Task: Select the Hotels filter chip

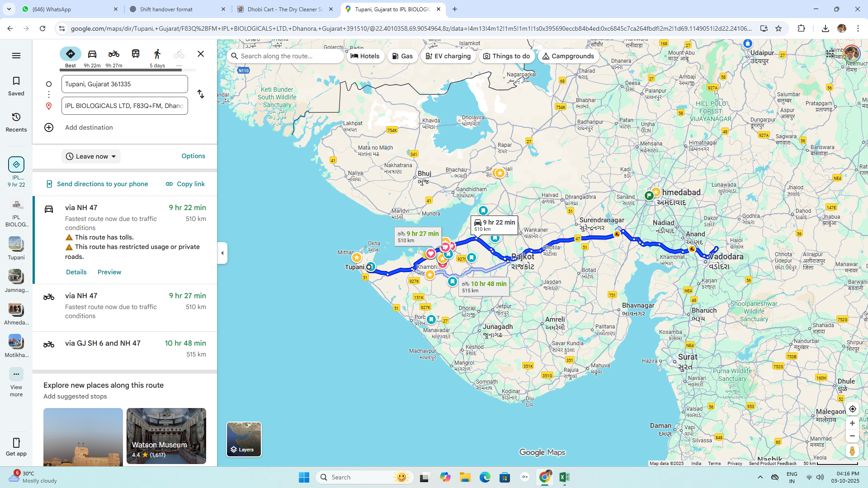Action: pos(365,56)
